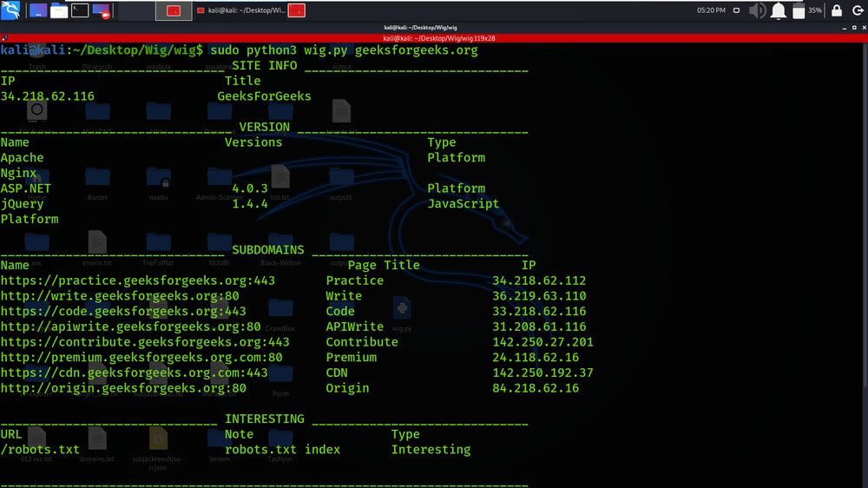Select the IP 36.219.63.110
The width and height of the screenshot is (868, 488).
click(539, 296)
